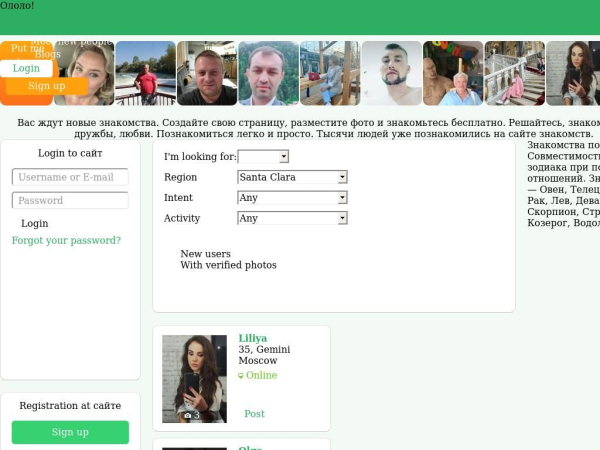Open the Region dropdown showing Santa Clara
The height and width of the screenshot is (450, 600).
(x=292, y=177)
